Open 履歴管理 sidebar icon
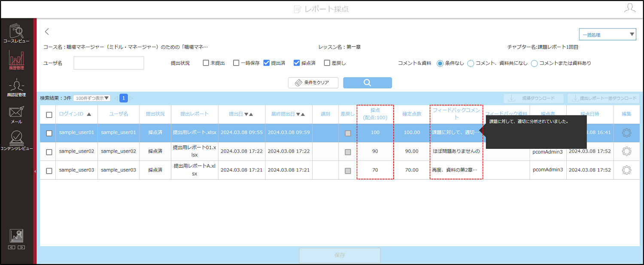This screenshot has height=265, width=644. (16, 60)
